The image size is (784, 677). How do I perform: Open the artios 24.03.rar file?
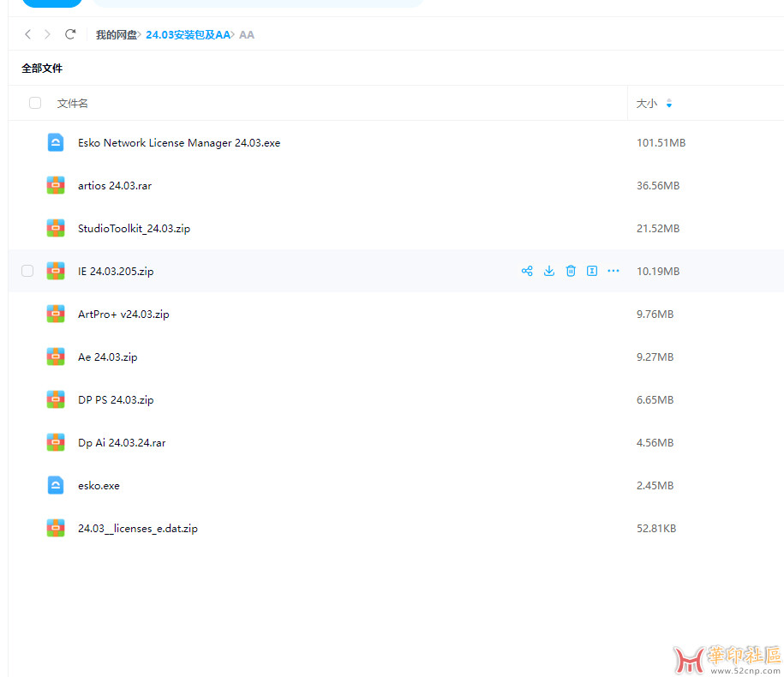115,185
